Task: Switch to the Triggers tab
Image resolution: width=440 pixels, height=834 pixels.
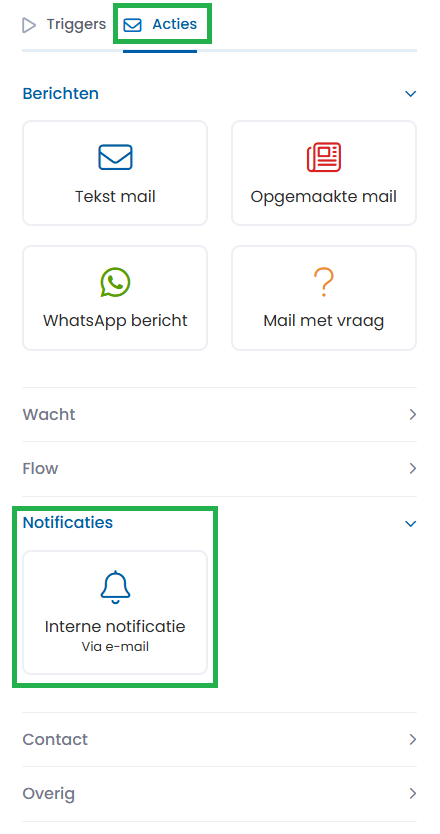Action: (x=64, y=24)
